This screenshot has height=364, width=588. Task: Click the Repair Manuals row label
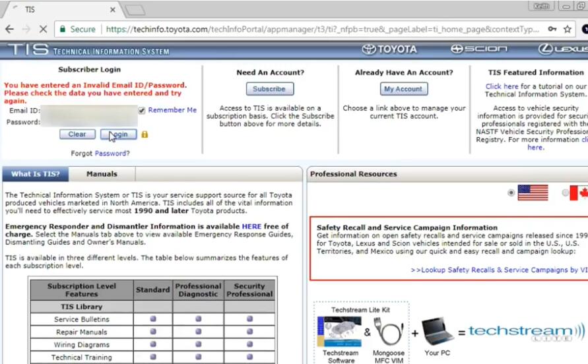[82, 332]
